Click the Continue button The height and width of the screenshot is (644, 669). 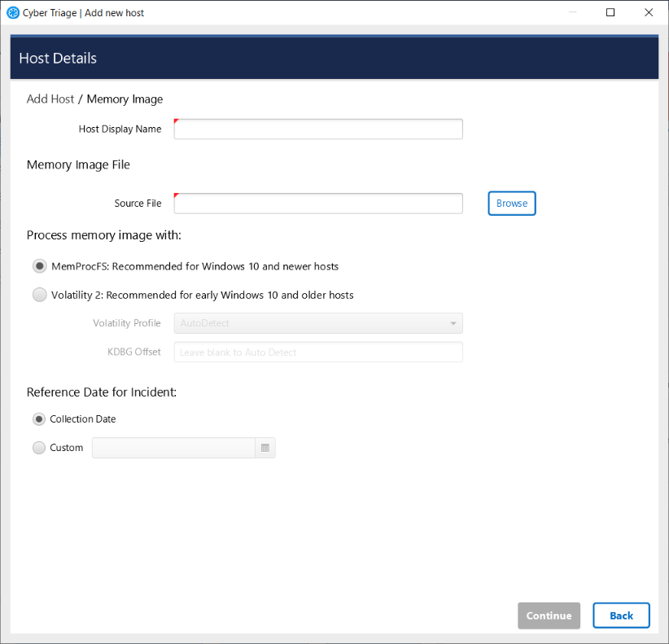click(549, 616)
